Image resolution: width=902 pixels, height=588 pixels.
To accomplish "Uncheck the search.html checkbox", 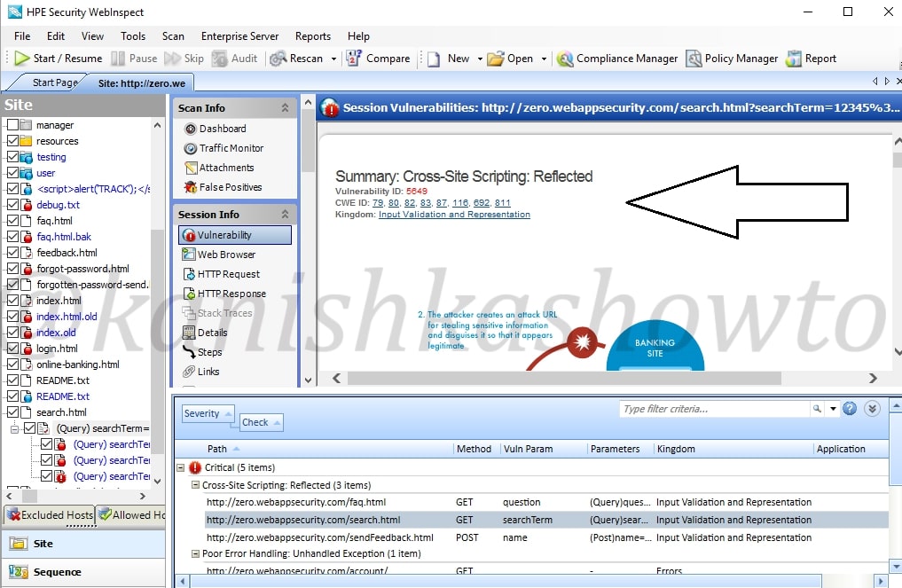I will pyautogui.click(x=12, y=412).
